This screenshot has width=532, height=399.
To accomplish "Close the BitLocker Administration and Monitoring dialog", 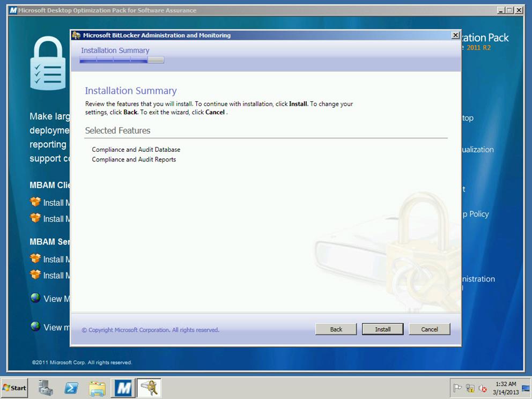I will click(x=455, y=35).
